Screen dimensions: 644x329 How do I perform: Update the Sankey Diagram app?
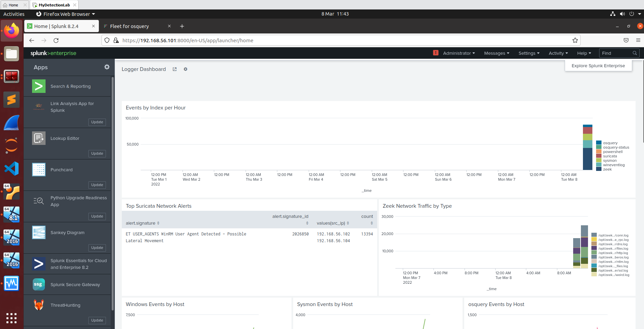point(97,248)
